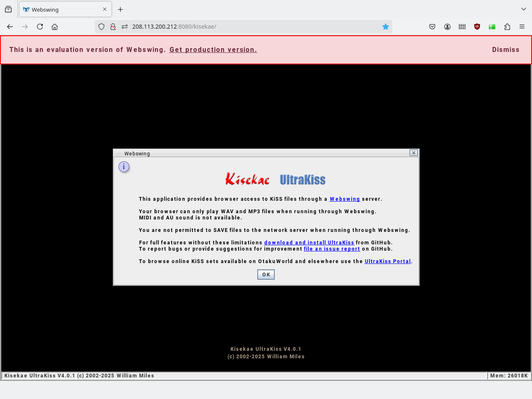Reload the current page
Image resolution: width=532 pixels, height=399 pixels.
40,27
